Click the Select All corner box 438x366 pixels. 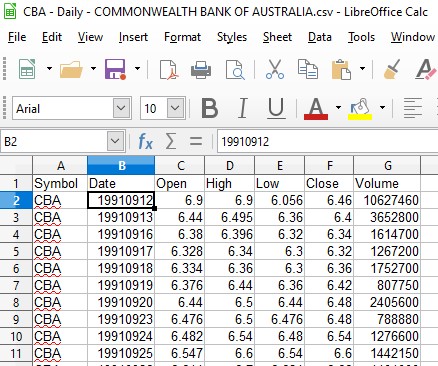(16, 166)
